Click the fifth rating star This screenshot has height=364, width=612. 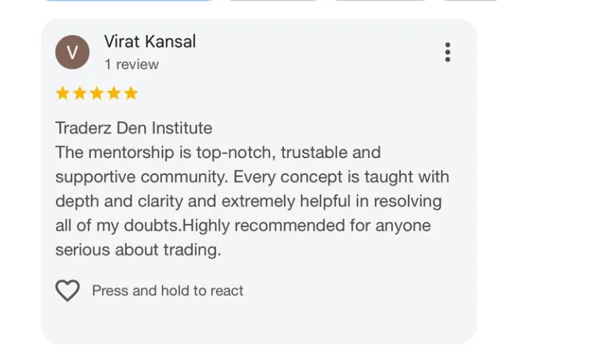131,93
